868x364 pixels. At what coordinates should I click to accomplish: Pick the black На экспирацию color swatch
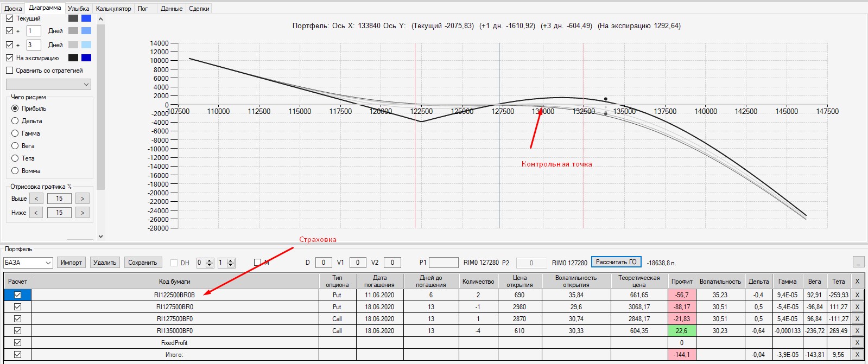tap(73, 58)
